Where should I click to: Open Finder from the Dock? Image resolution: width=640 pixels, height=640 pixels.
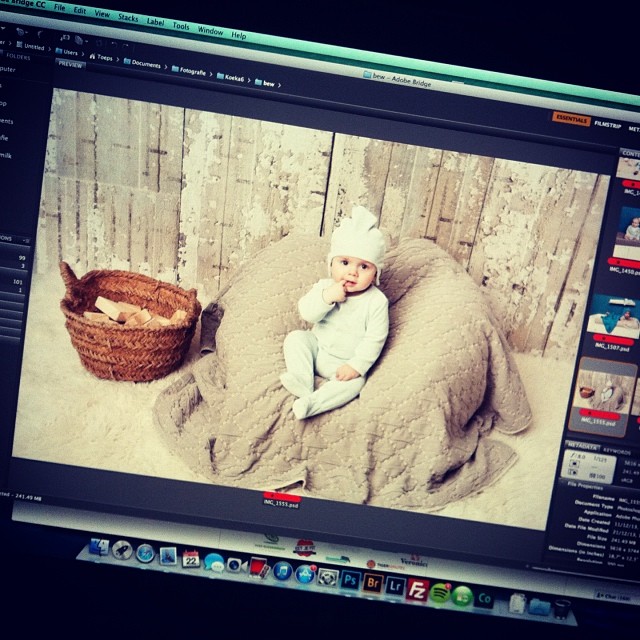click(99, 547)
